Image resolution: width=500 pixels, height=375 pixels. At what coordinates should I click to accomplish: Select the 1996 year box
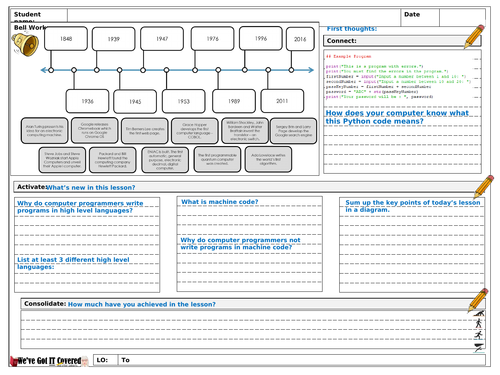tap(261, 38)
